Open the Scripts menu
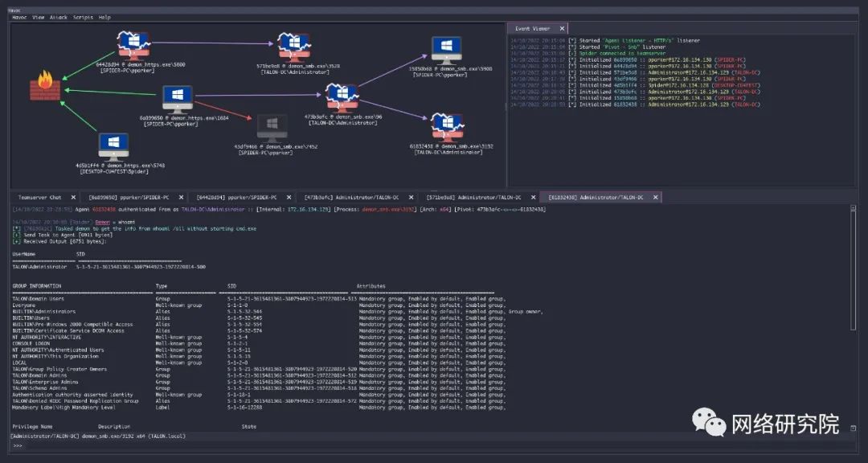868x463 pixels. 83,17
